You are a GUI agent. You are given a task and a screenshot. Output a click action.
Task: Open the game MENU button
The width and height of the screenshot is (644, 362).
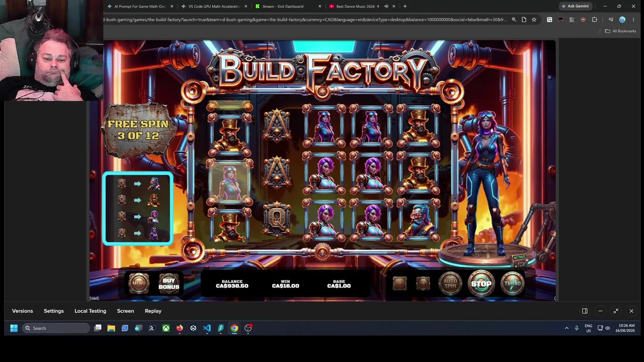pyautogui.click(x=139, y=284)
